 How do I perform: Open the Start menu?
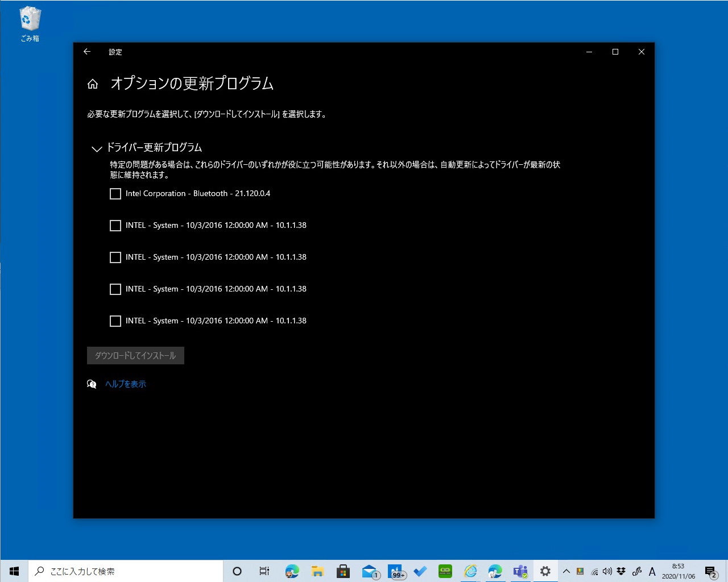click(x=14, y=571)
